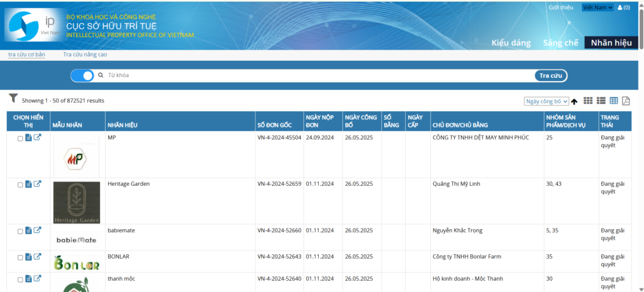This screenshot has width=644, height=292.
Task: View the babiemate logo thumbnail
Action: pyautogui.click(x=76, y=240)
